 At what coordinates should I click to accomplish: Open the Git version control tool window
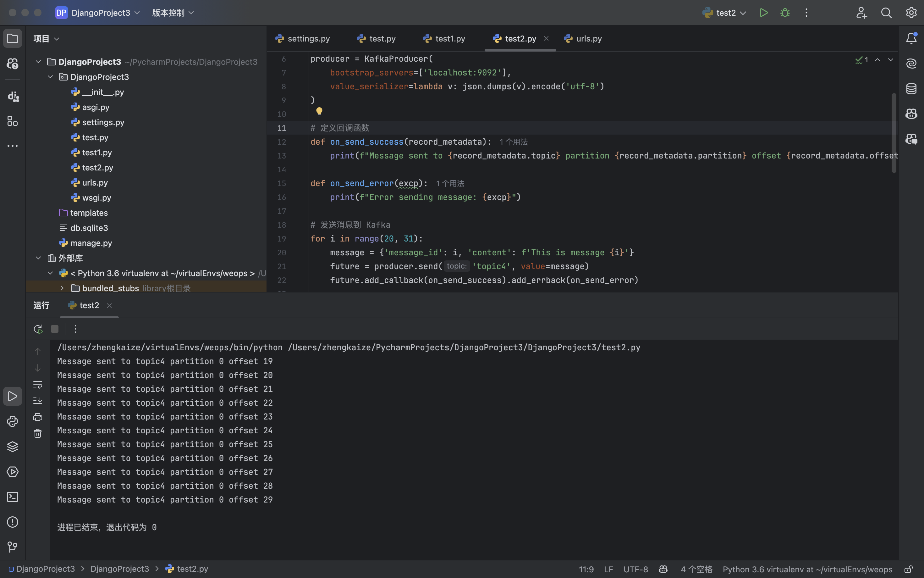coord(12,547)
